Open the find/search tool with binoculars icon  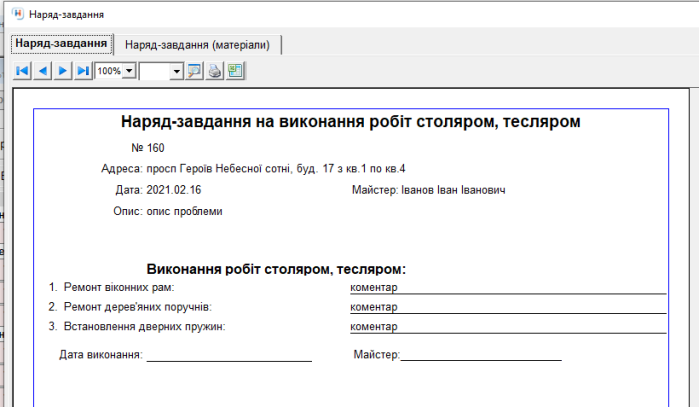(195, 71)
